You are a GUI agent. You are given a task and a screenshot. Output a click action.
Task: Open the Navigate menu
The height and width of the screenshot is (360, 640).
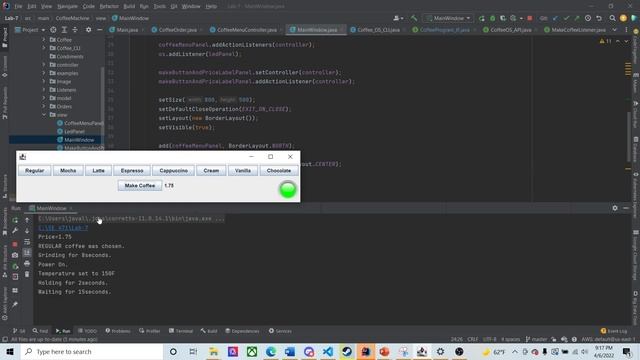[67, 6]
